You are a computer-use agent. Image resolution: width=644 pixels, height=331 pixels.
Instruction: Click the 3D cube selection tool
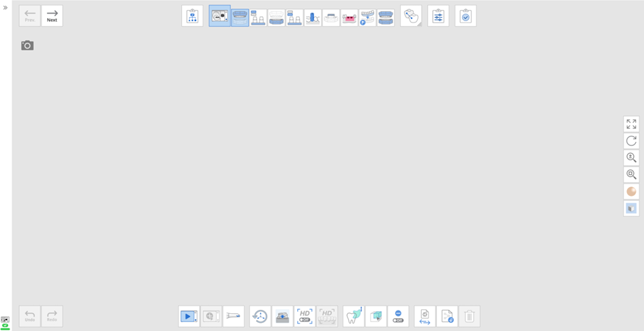(x=375, y=316)
